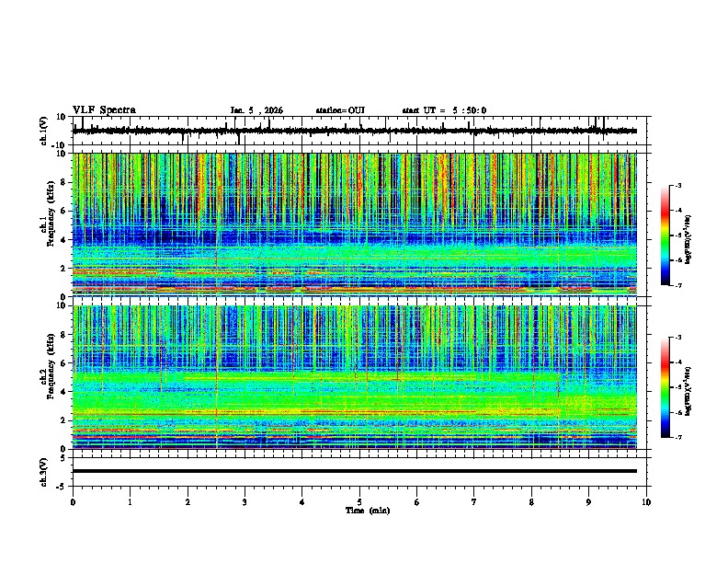Click the 'station=OUI' header label
728x563 pixels.
(340, 110)
